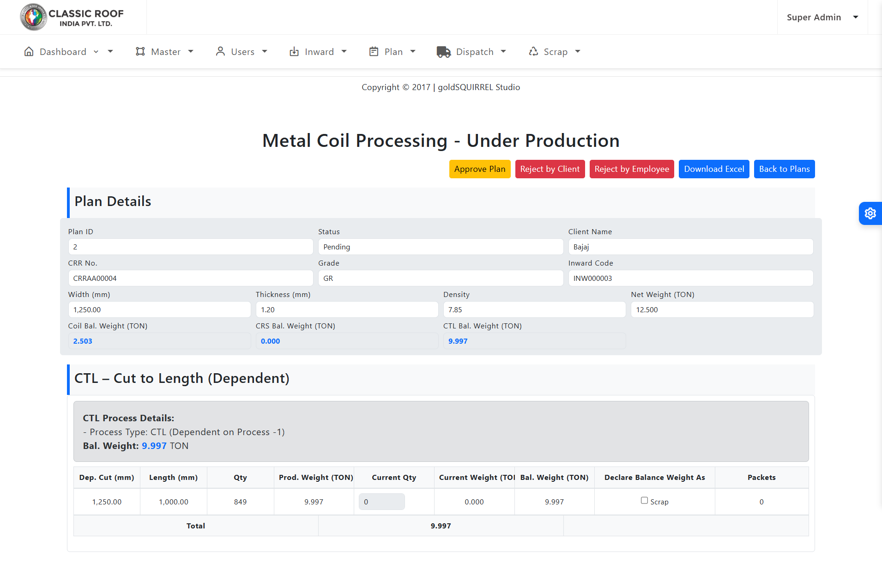Click the Reject by Client button
This screenshot has height=588, width=882.
click(x=550, y=169)
